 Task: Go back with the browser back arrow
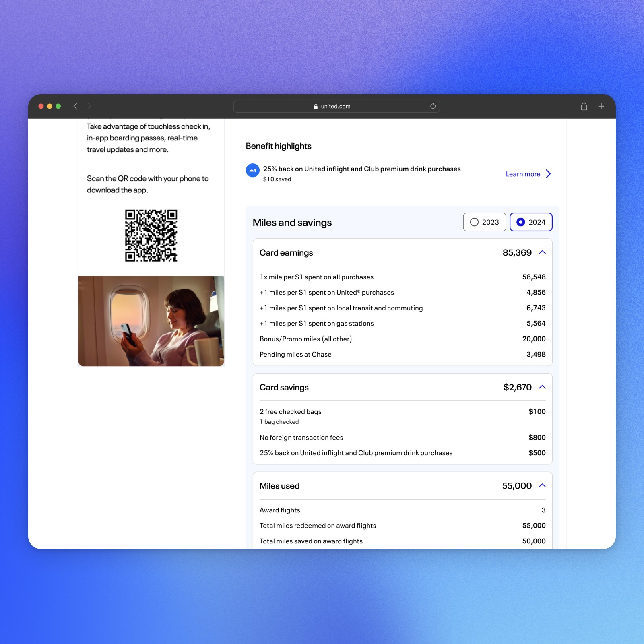tap(75, 106)
